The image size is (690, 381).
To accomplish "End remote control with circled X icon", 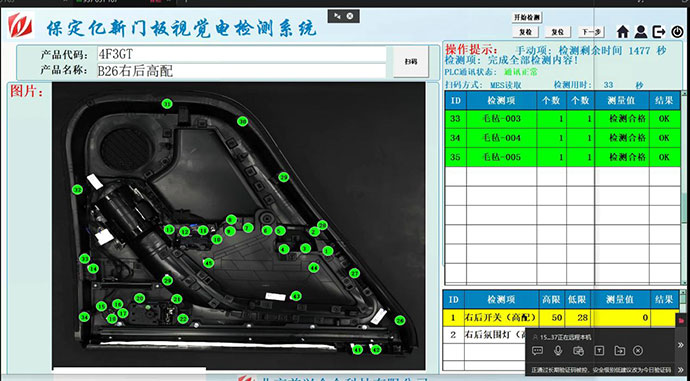I will pyautogui.click(x=638, y=351).
